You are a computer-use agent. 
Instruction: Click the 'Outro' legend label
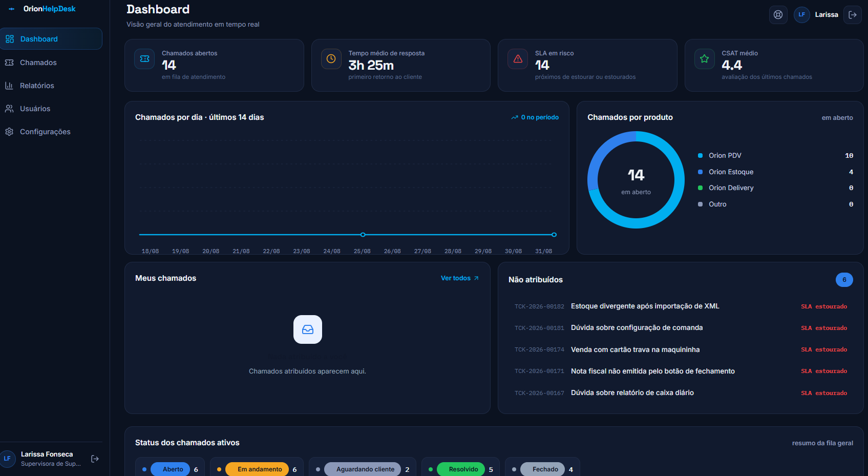click(717, 204)
